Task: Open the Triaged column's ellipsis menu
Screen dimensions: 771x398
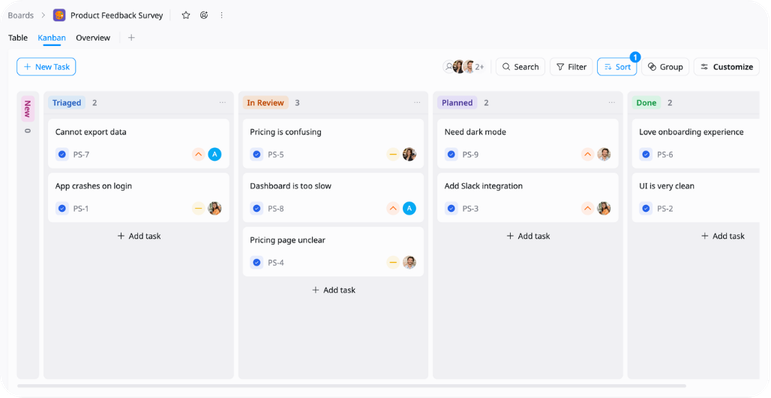Action: coord(223,102)
